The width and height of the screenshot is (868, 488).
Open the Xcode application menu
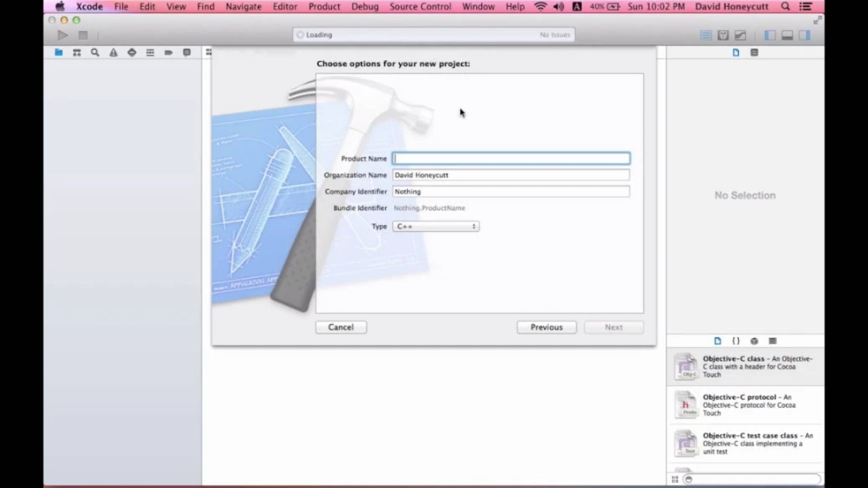click(x=89, y=7)
